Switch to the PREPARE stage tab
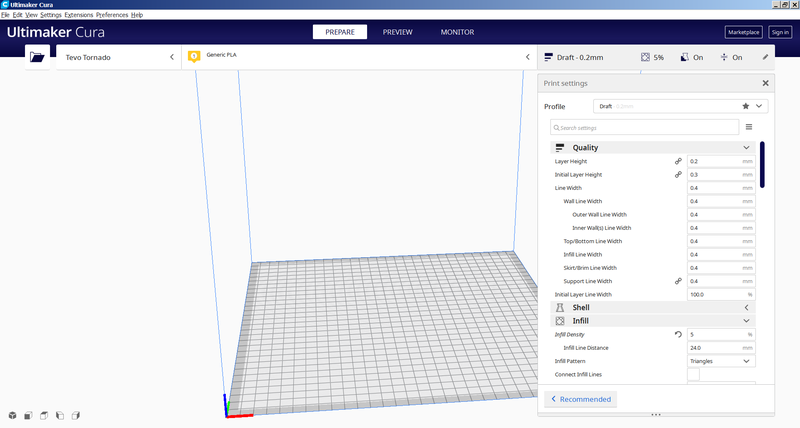Image resolution: width=800 pixels, height=428 pixels. 340,32
